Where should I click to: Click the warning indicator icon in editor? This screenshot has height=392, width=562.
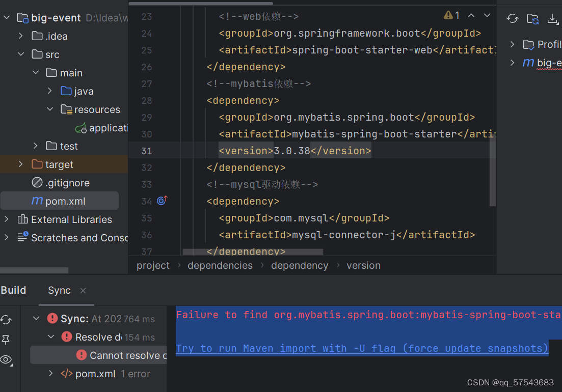click(x=448, y=15)
